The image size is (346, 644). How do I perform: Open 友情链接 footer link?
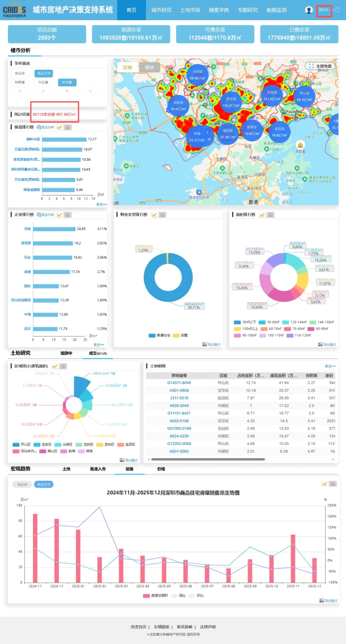pos(161,627)
